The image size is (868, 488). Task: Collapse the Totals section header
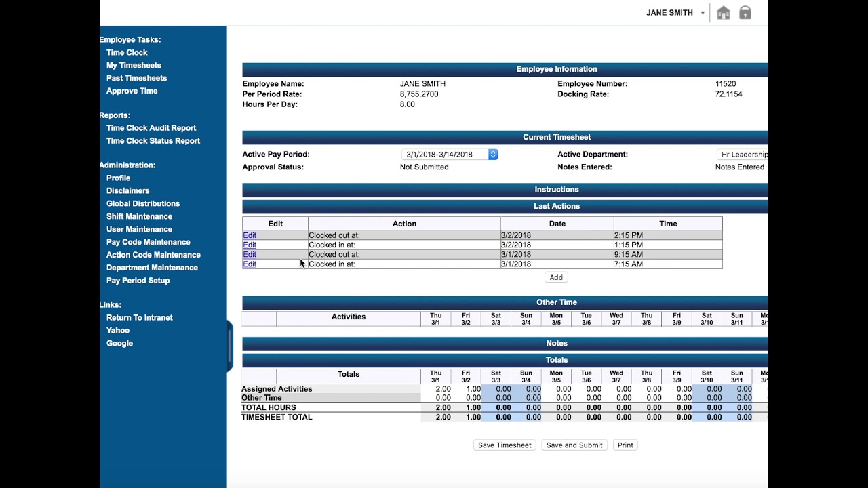[505, 360]
